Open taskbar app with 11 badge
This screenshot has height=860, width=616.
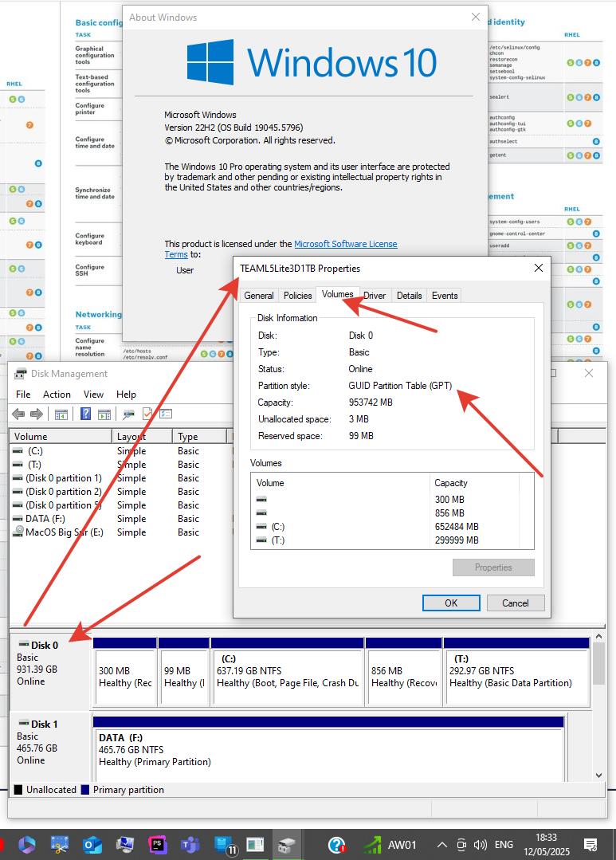(x=225, y=845)
